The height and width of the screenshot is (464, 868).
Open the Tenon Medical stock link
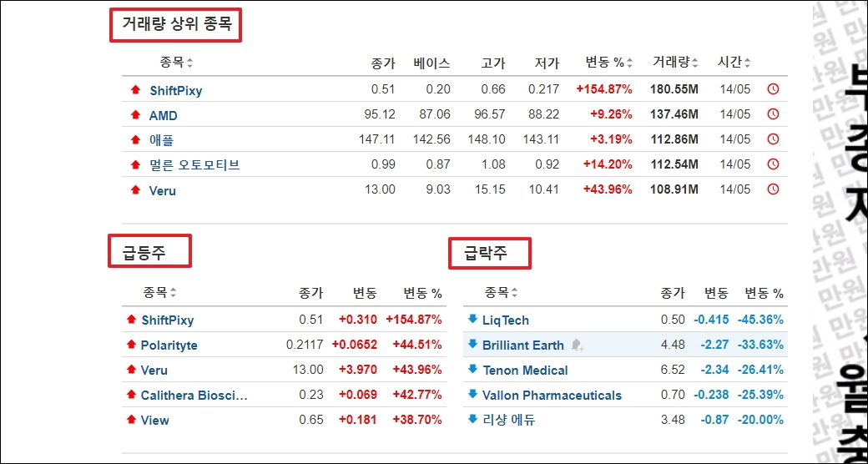coord(525,371)
